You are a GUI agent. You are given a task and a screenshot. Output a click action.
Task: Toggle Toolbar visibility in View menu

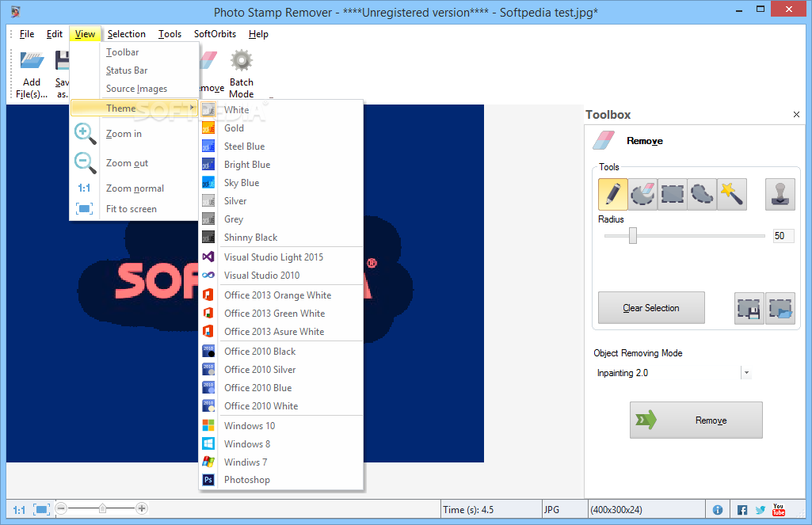pyautogui.click(x=135, y=52)
